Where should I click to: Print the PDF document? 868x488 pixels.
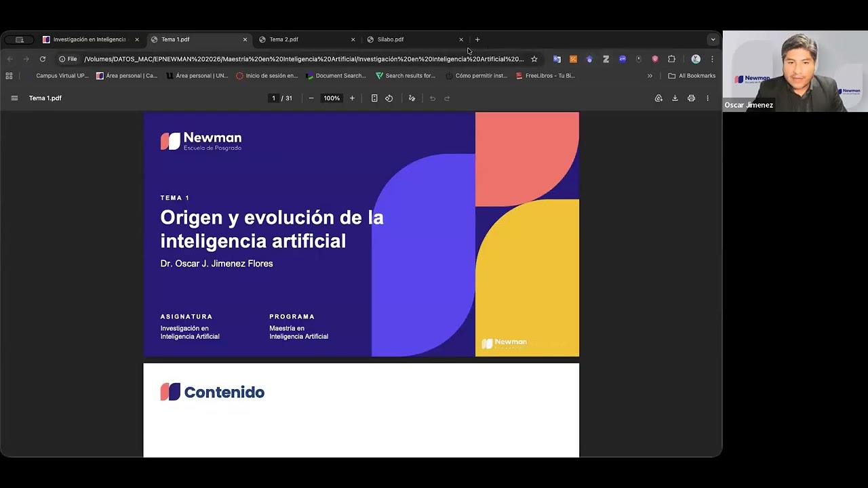[x=691, y=98]
